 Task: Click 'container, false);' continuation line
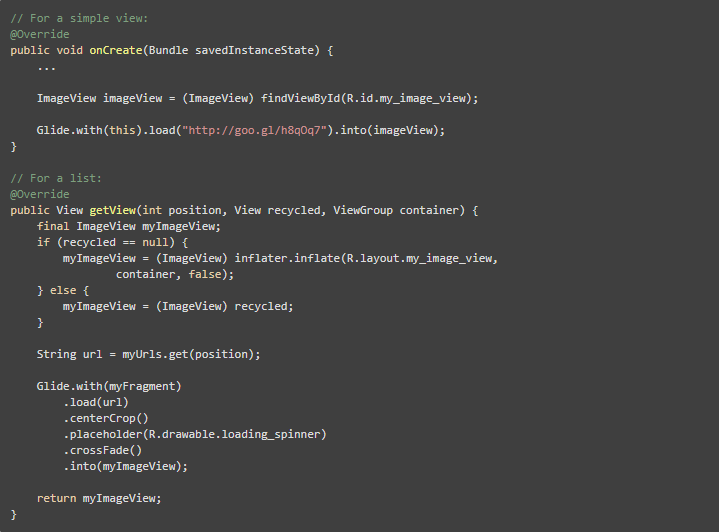(x=175, y=274)
